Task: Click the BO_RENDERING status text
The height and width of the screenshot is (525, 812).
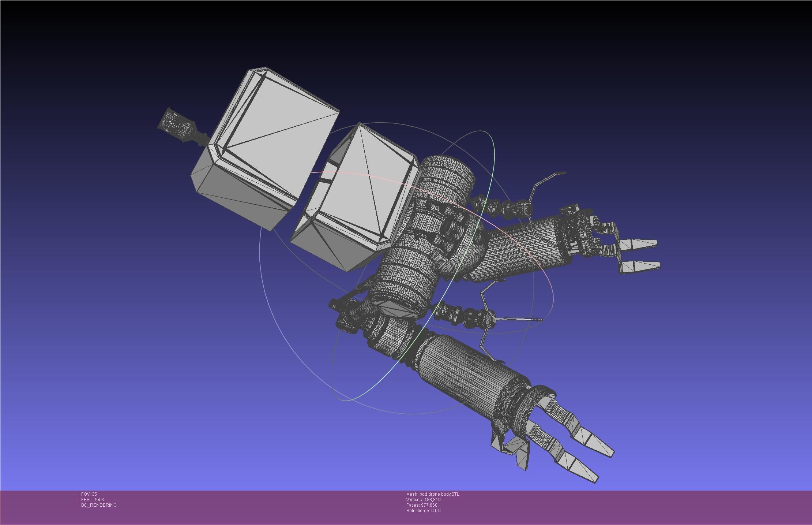Action: (99, 505)
